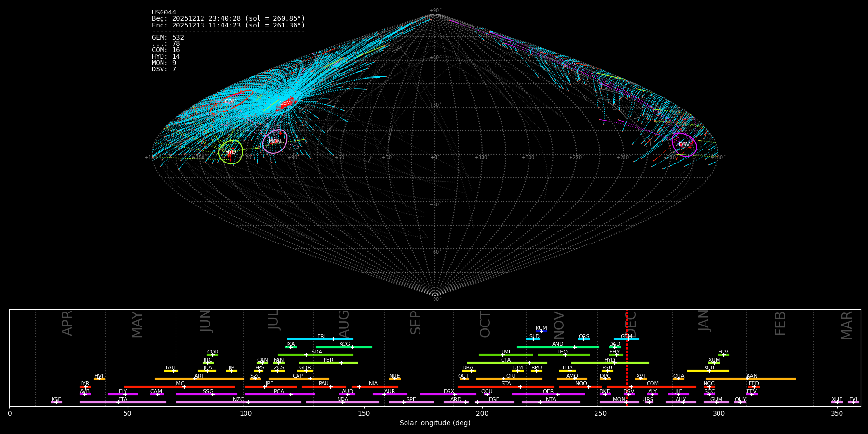Click the 'GEM: 532' count in legend
The height and width of the screenshot is (434, 868).
168,38
